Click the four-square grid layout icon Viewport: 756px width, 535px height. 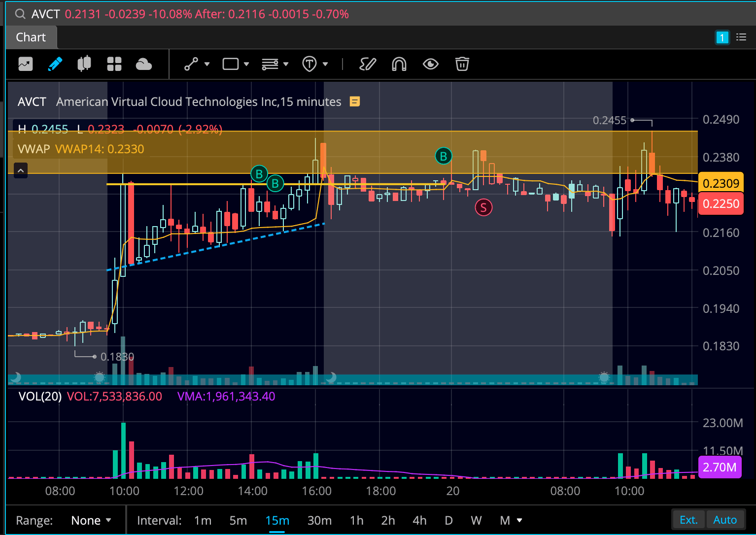pyautogui.click(x=114, y=64)
